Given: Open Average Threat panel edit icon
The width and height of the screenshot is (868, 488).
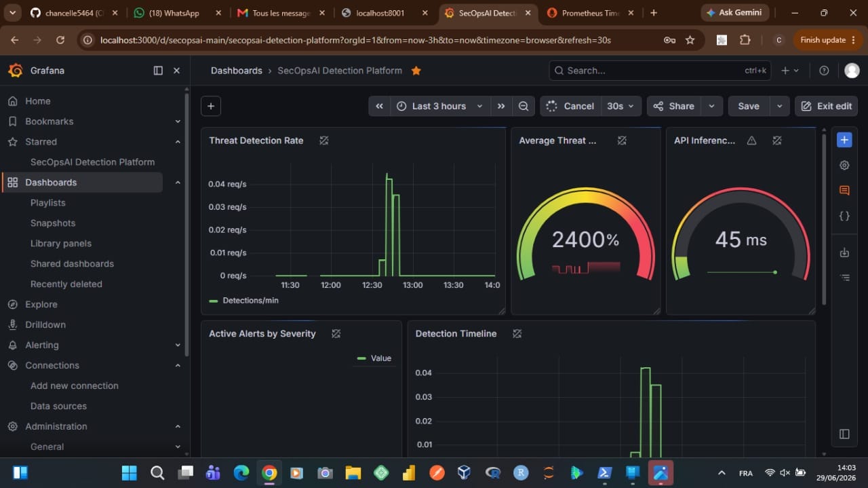Looking at the screenshot, I should click(x=622, y=140).
